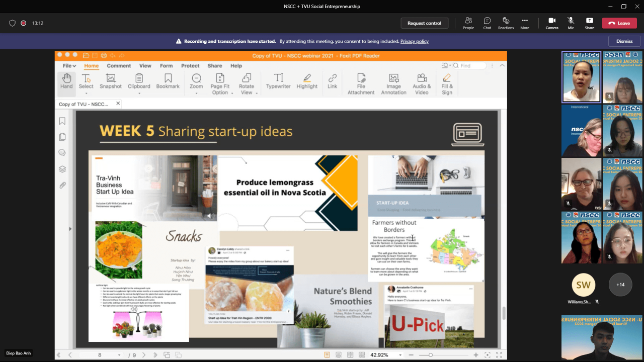This screenshot has height=362, width=644.
Task: Unmute the Mic in the meeting
Action: pos(571,23)
